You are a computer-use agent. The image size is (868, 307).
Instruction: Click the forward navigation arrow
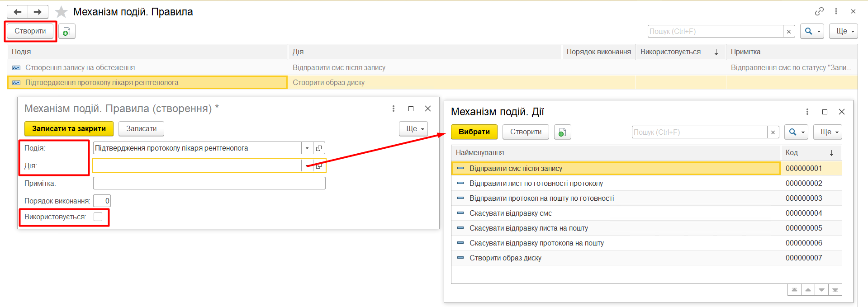38,12
